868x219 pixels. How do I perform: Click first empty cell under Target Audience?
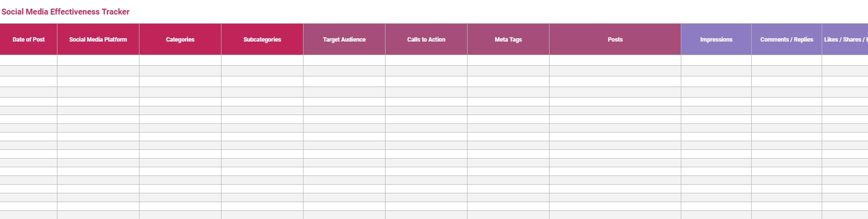[x=344, y=60]
